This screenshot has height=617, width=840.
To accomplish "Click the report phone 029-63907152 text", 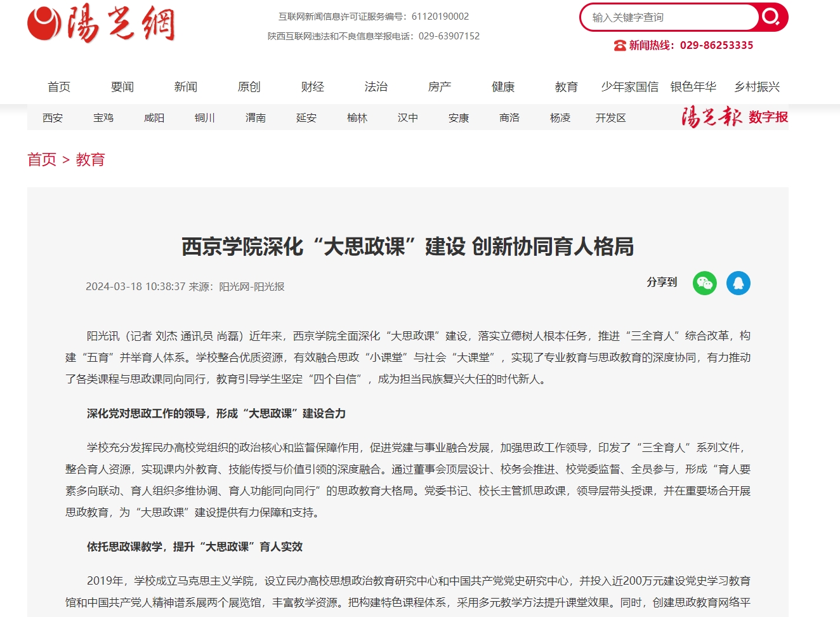I will tap(449, 36).
